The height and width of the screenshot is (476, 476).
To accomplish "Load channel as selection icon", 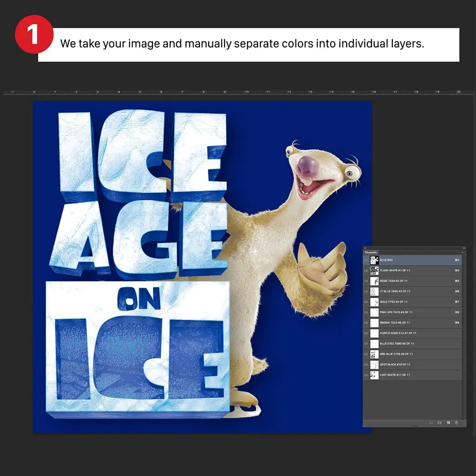I will [431, 423].
